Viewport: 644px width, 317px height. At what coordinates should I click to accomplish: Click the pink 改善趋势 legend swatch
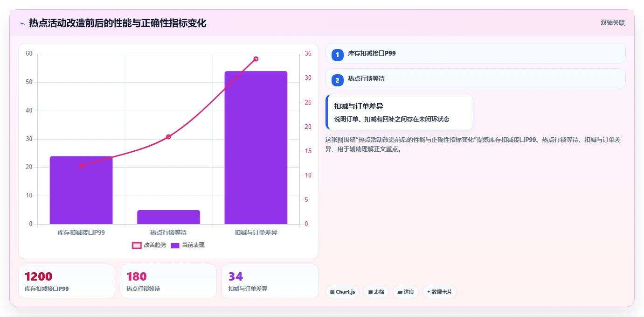pyautogui.click(x=137, y=246)
